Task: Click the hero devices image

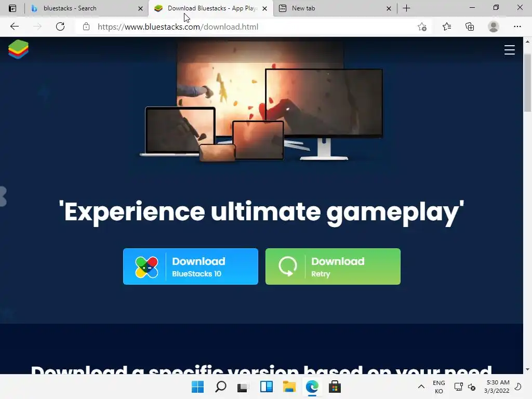Action: pyautogui.click(x=262, y=102)
